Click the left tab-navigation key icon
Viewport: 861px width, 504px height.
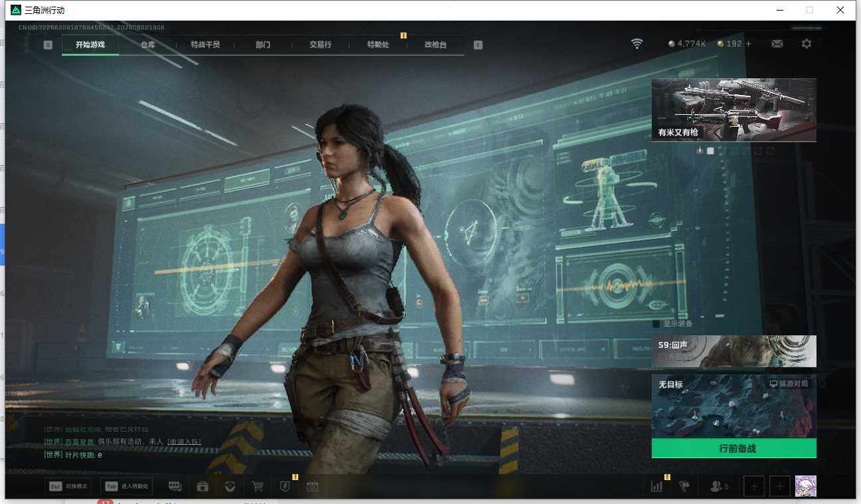[x=48, y=45]
